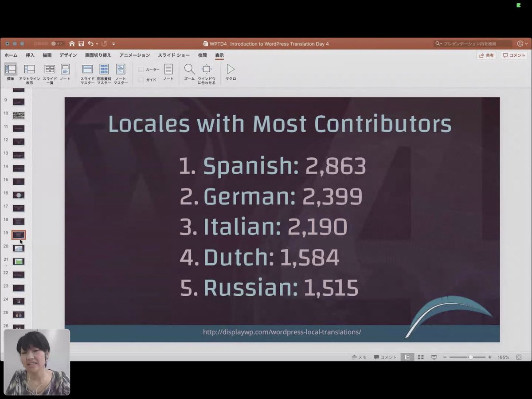Click the presentation search field
This screenshot has height=399, width=532.
[x=474, y=43]
